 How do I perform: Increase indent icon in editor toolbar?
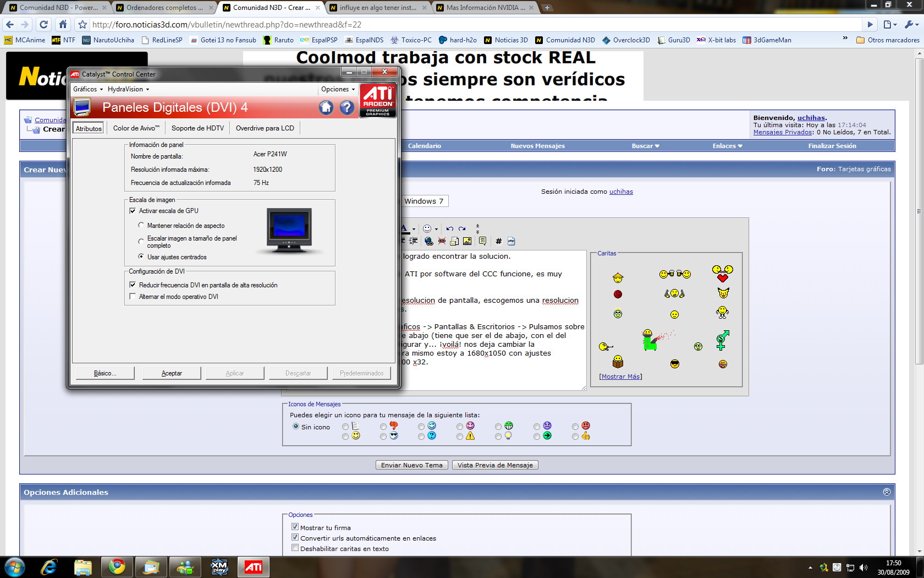coord(414,241)
